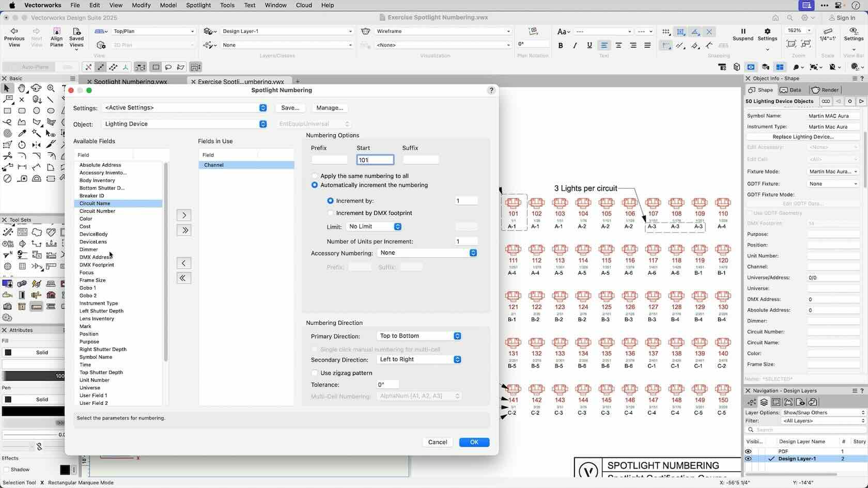Viewport: 868px width, 488px height.
Task: Select the Pan tool in the Basic palette
Action: 21,88
